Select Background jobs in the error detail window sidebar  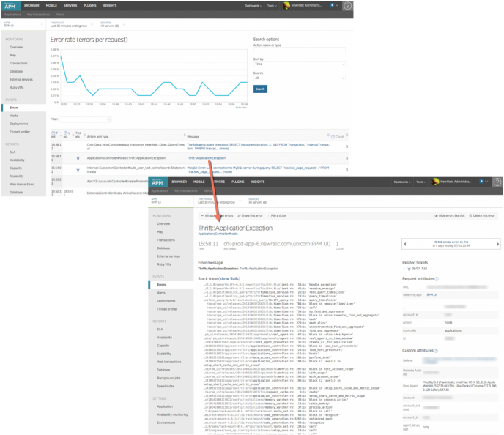pos(168,378)
